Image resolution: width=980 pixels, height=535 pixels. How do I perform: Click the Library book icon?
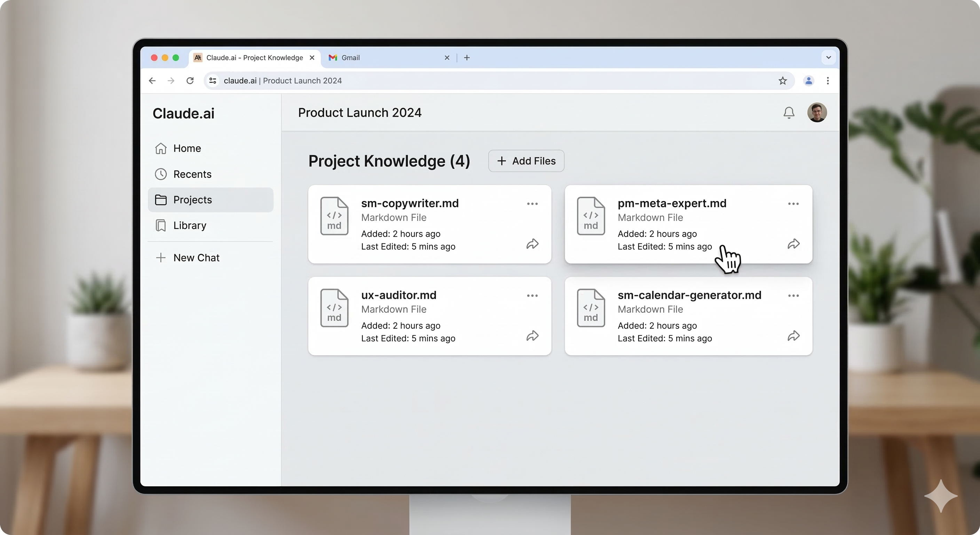click(x=160, y=225)
